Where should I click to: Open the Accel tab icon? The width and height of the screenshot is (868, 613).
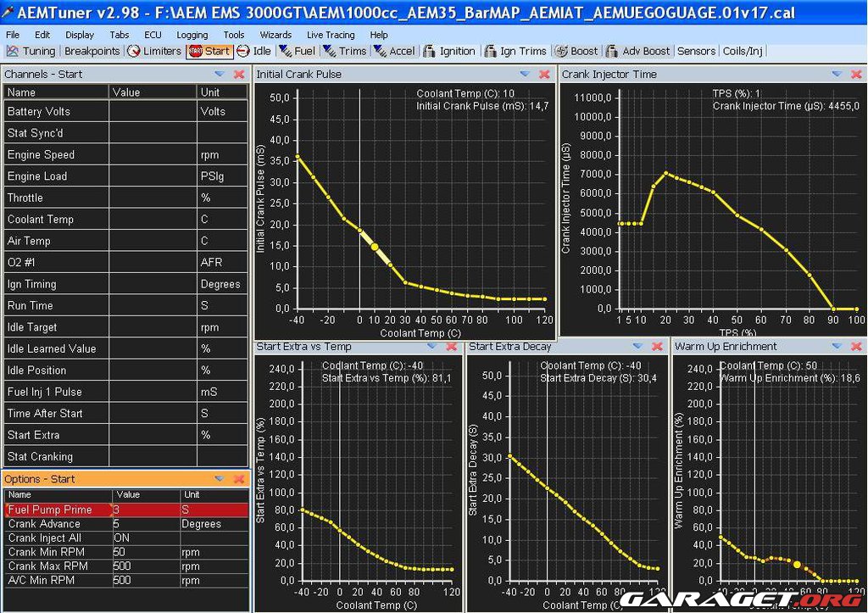pyautogui.click(x=380, y=52)
